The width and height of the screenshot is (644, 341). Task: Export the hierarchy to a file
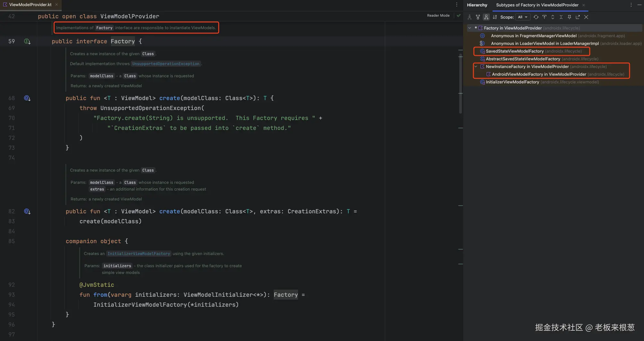578,17
